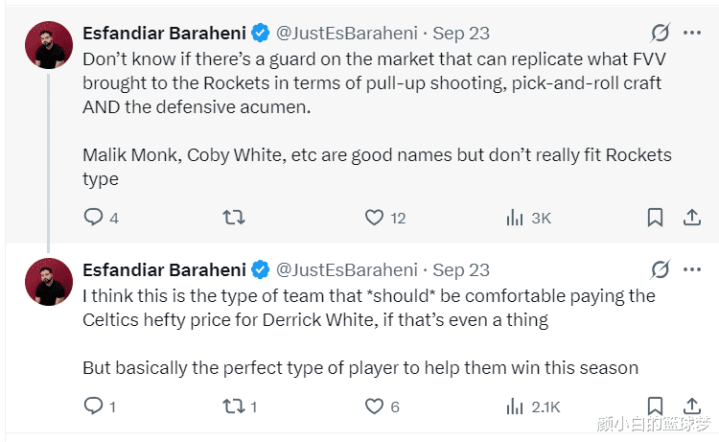Reply to the FVV Rockets tweet
719x442 pixels.
click(93, 217)
